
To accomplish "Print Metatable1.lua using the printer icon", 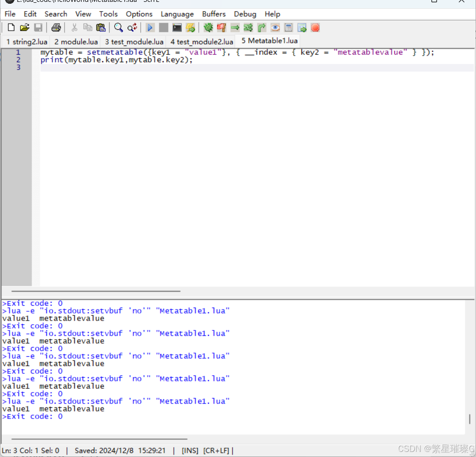I will [x=56, y=27].
